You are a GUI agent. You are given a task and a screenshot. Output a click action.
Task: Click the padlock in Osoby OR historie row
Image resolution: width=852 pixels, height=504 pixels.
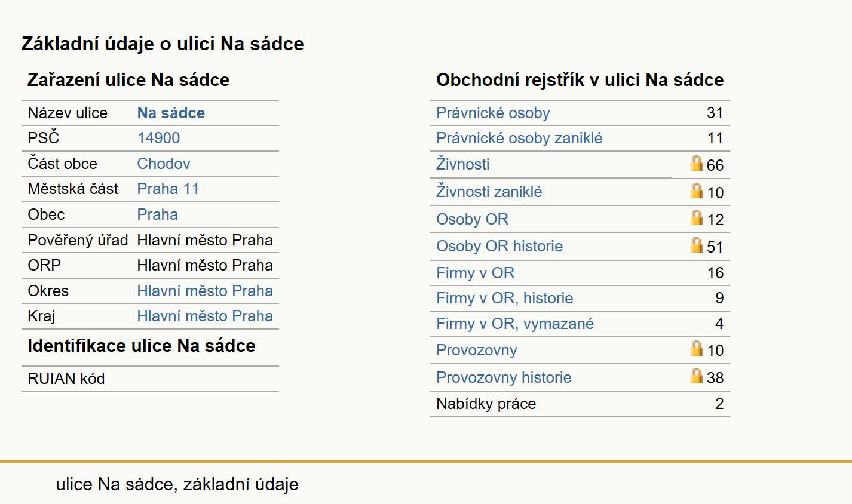(696, 245)
